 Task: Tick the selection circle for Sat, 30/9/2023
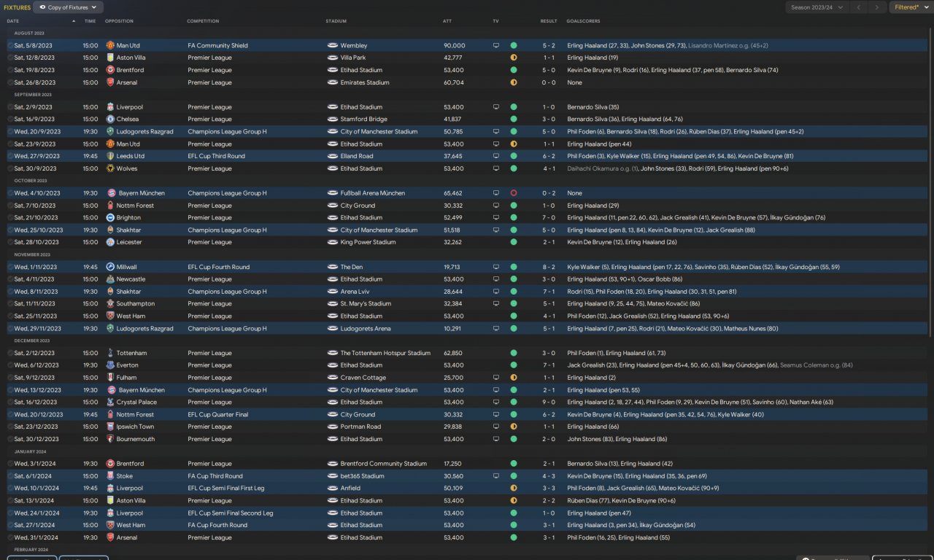10,168
